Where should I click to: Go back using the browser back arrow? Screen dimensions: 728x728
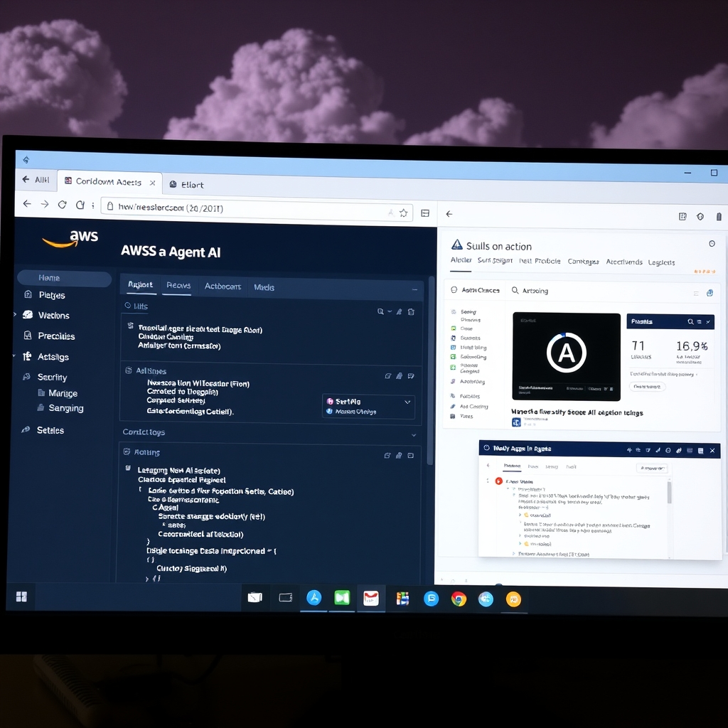(x=27, y=203)
